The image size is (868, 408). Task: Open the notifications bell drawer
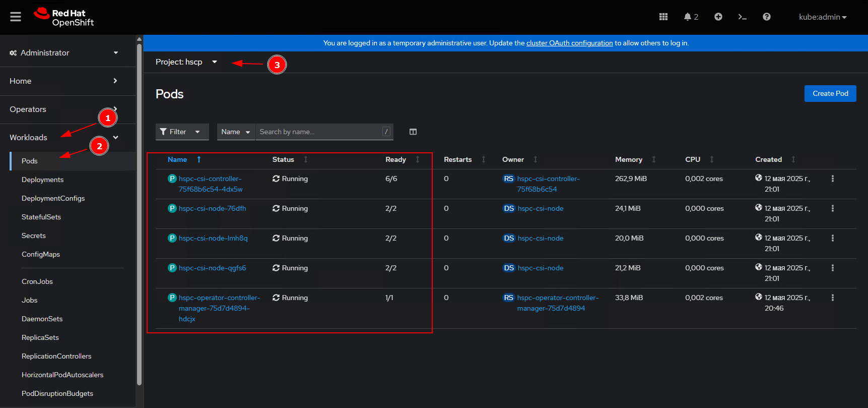pyautogui.click(x=691, y=17)
